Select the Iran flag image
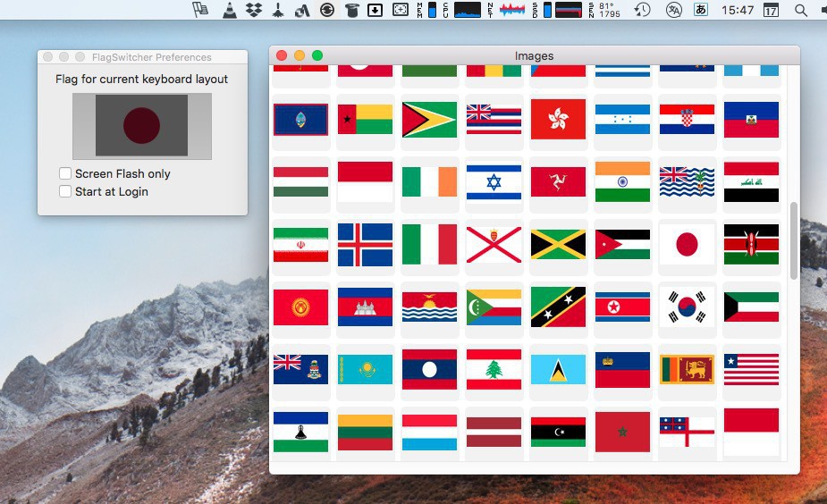 click(300, 245)
